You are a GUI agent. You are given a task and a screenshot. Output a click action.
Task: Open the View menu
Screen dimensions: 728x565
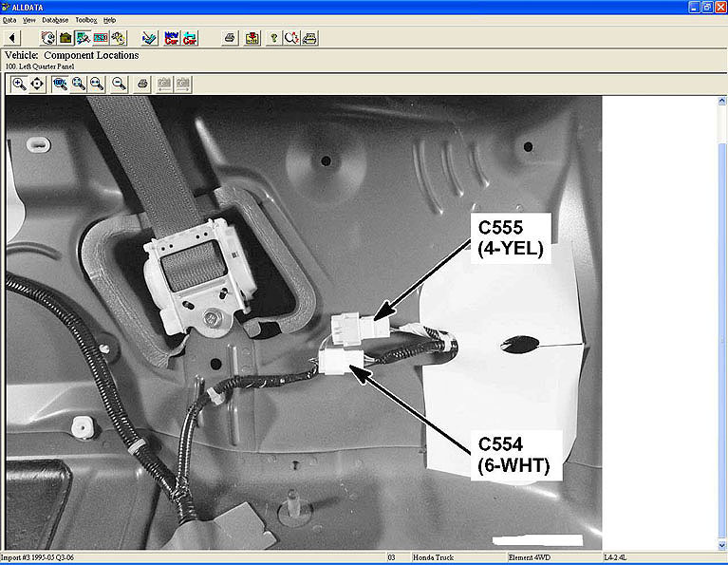pyautogui.click(x=29, y=19)
